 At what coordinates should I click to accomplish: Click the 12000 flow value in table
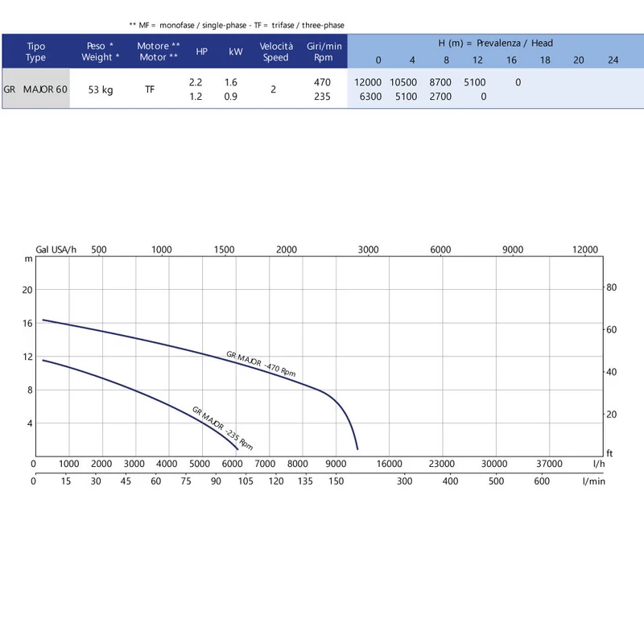point(368,82)
